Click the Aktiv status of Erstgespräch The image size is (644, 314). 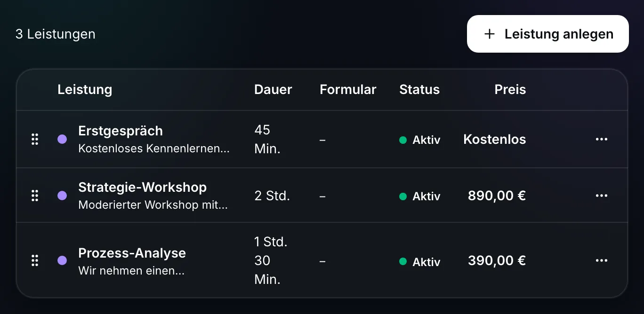pos(419,140)
